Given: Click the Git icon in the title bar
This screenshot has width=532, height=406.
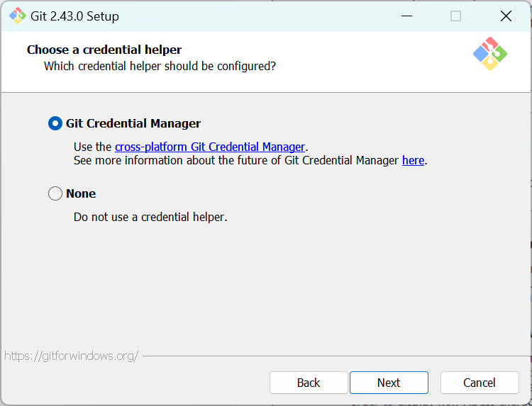Looking at the screenshot, I should (x=17, y=16).
